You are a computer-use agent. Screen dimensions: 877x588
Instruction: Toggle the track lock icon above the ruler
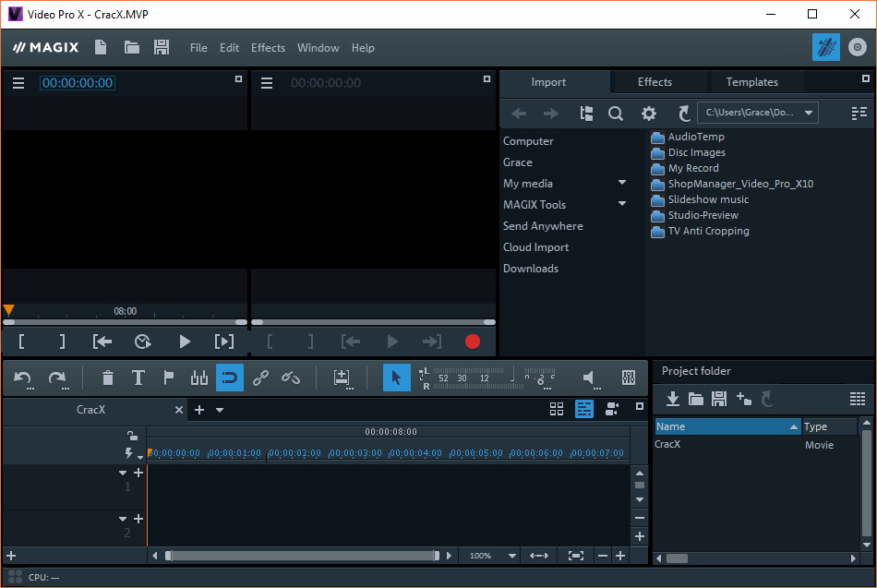click(132, 435)
